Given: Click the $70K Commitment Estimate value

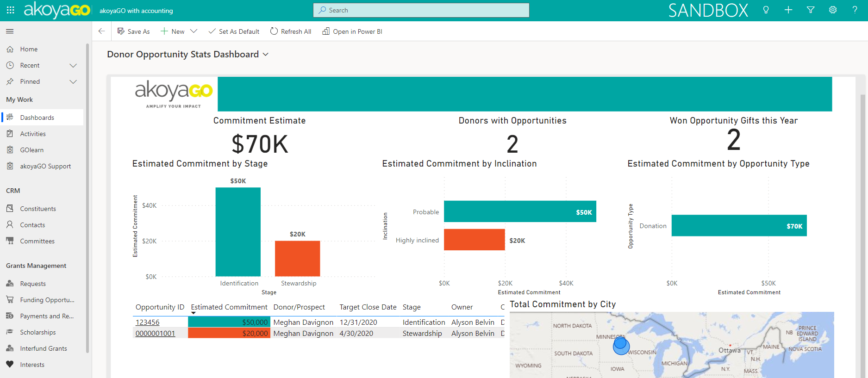Looking at the screenshot, I should (260, 144).
